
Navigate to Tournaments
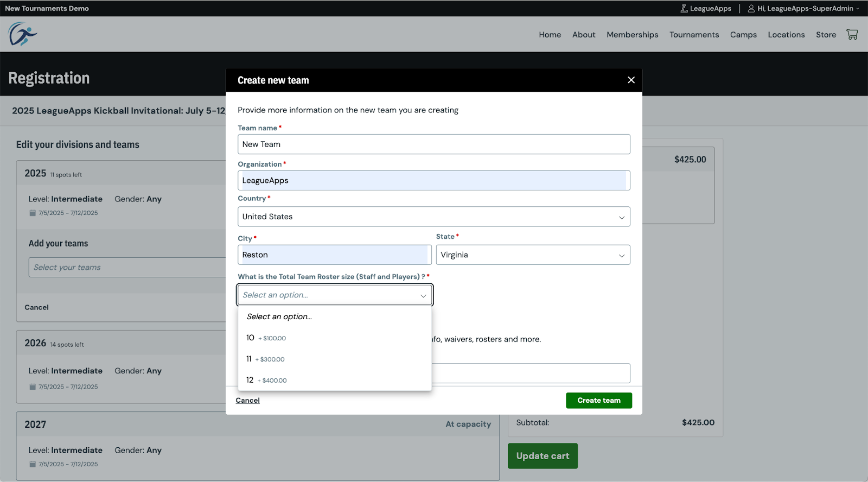pos(694,35)
